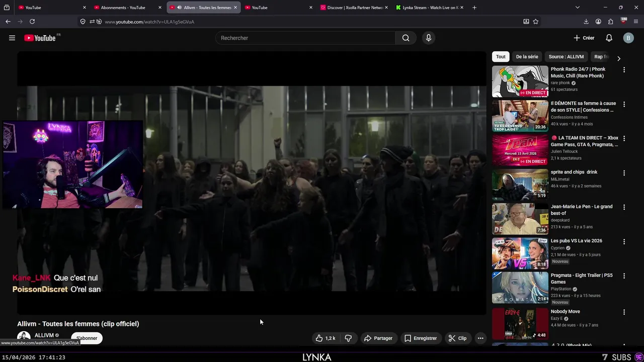Open options for LA TEAM EN DIRECT video

pyautogui.click(x=624, y=138)
